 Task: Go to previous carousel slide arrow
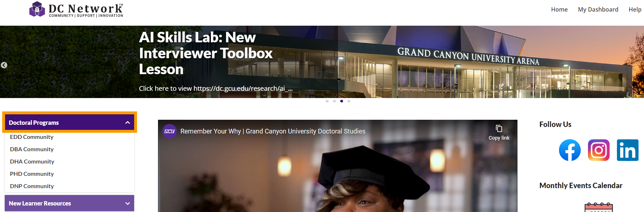pos(4,65)
